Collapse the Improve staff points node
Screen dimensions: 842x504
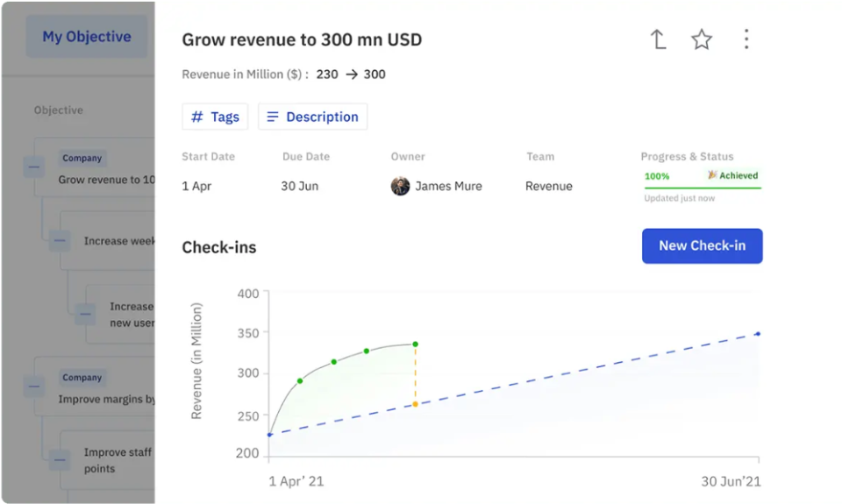pyautogui.click(x=60, y=460)
